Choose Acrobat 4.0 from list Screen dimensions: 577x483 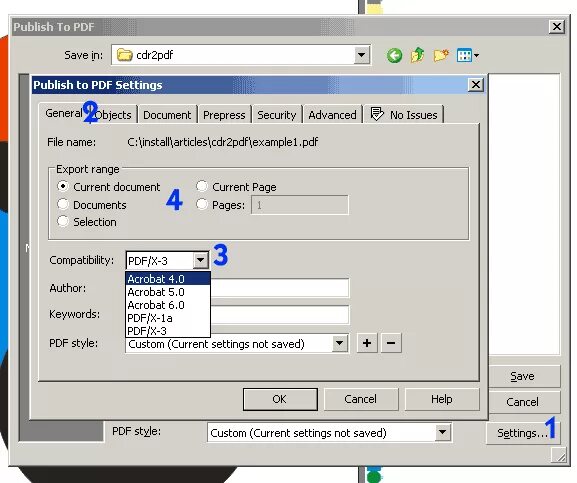(x=168, y=279)
